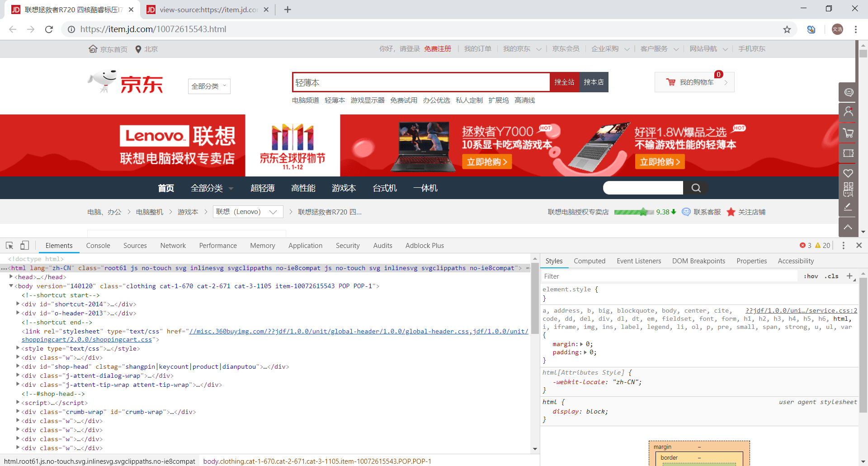
Task: Click the main search input field
Action: (421, 82)
